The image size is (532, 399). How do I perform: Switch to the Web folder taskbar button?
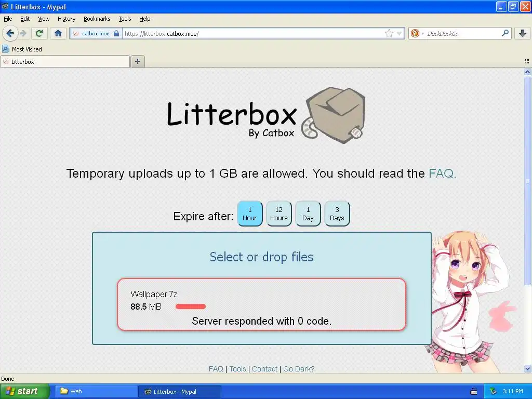[x=96, y=391]
